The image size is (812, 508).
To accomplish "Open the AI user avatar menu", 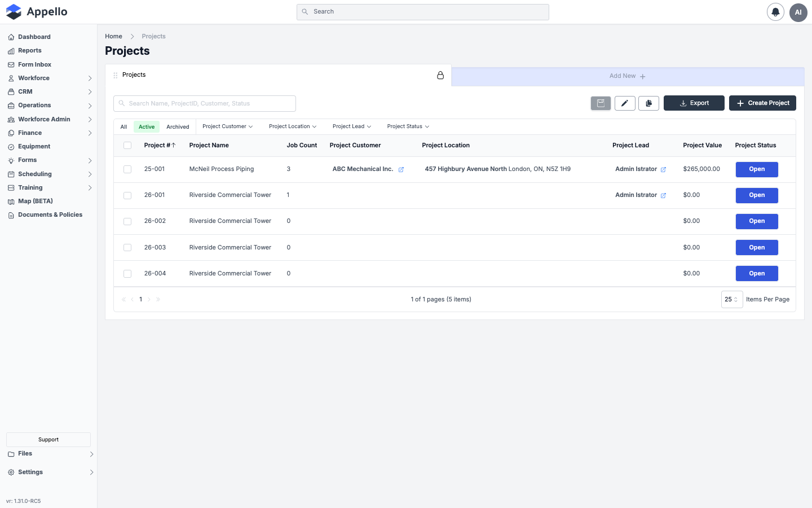I will (798, 12).
